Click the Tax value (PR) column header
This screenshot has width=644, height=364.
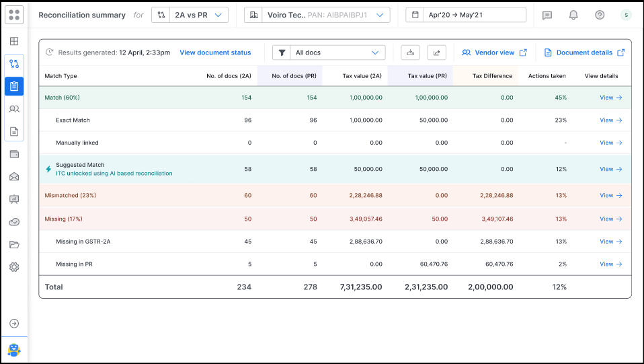(x=427, y=76)
